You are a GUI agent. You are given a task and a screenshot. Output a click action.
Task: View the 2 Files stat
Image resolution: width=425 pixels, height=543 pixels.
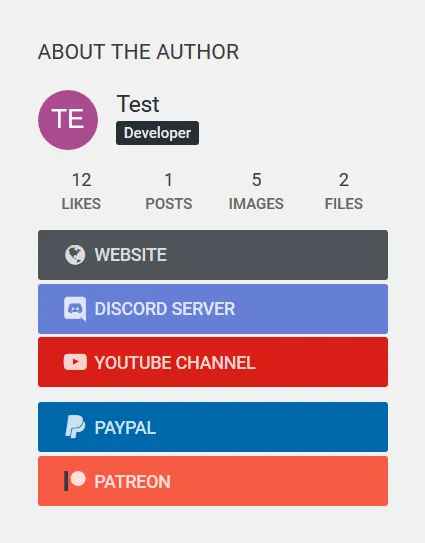pyautogui.click(x=344, y=191)
